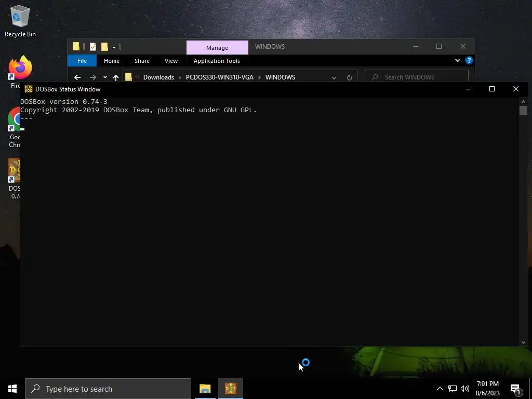This screenshot has width=532, height=399.
Task: Open the volume tray icon
Action: pyautogui.click(x=465, y=389)
